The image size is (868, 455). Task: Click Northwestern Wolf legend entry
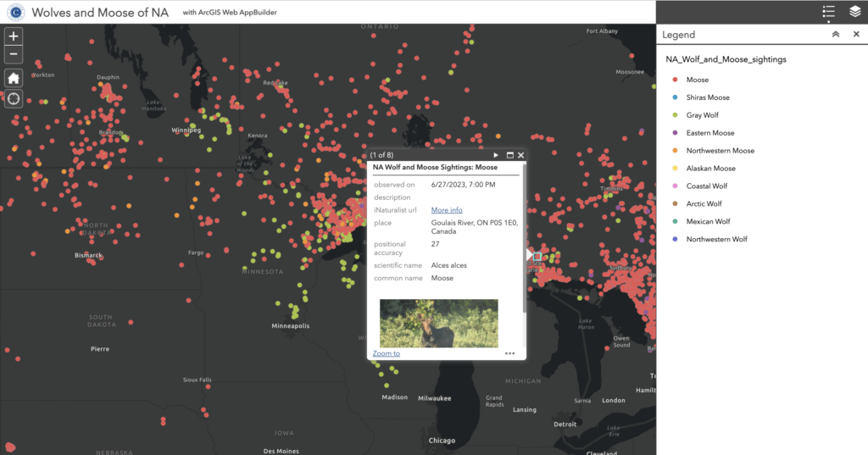(x=717, y=239)
